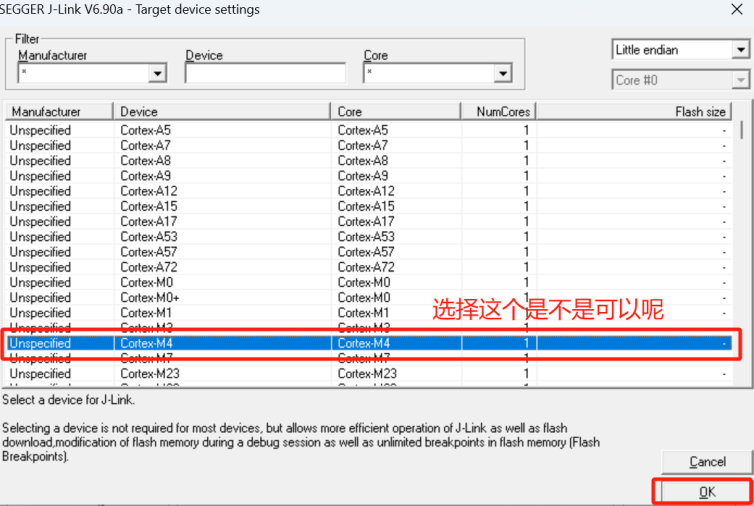Select the Cortex-A17 device row
754x506 pixels.
[369, 221]
